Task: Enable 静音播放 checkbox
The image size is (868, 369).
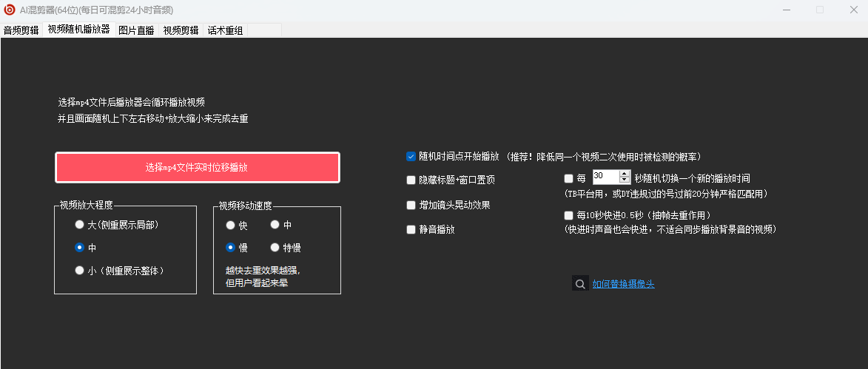Action: pos(411,229)
